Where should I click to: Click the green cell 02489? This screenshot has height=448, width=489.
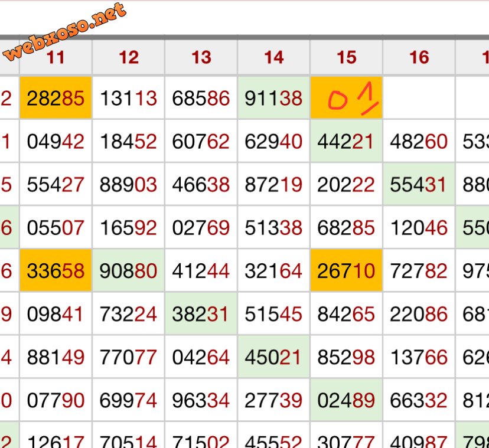tap(346, 401)
